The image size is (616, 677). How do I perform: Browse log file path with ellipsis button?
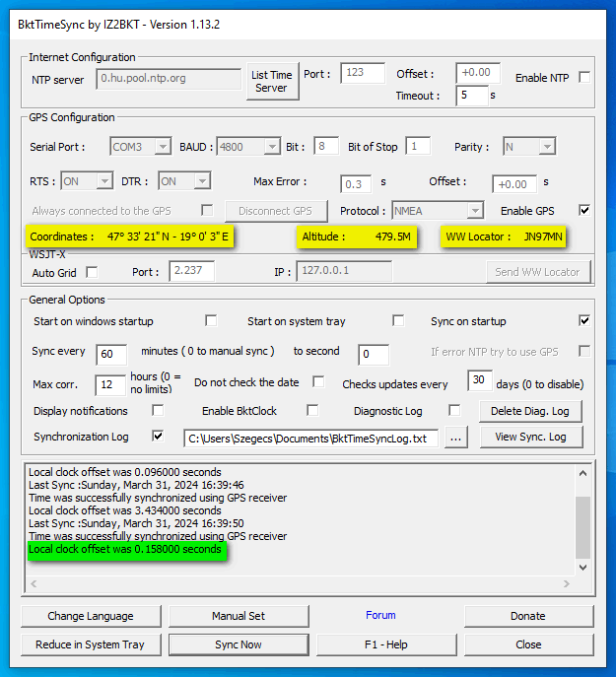455,439
